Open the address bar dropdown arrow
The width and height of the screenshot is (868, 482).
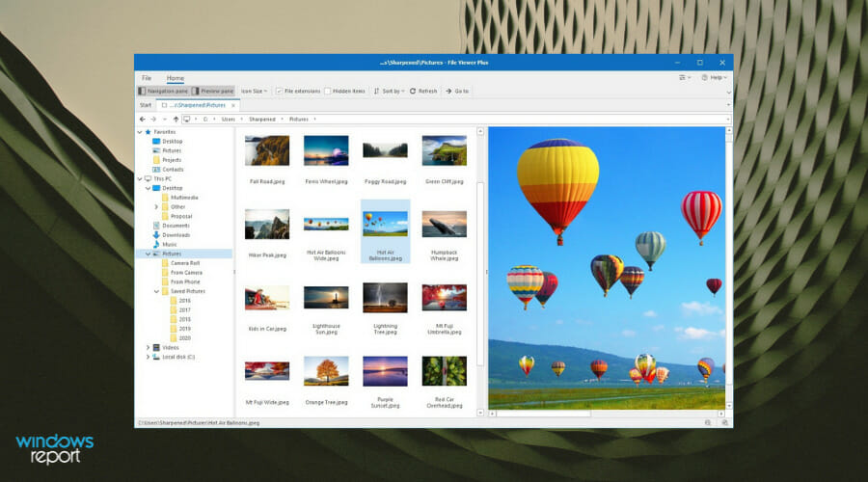728,119
